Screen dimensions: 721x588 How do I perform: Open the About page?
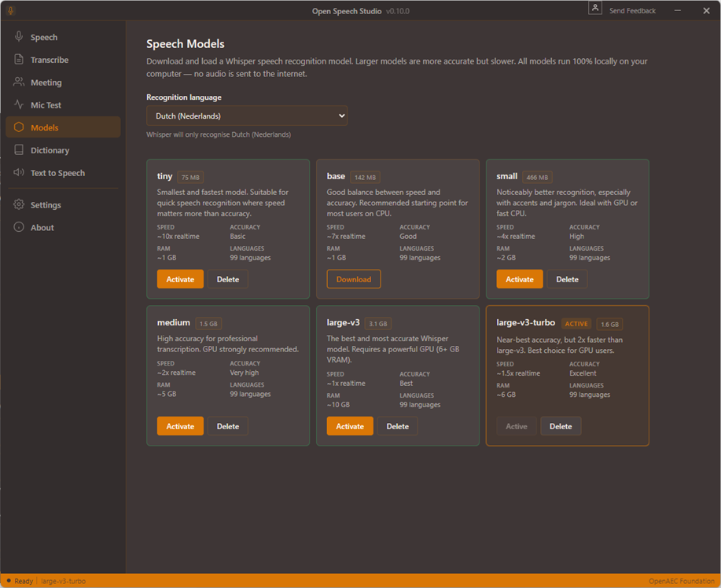click(63, 227)
